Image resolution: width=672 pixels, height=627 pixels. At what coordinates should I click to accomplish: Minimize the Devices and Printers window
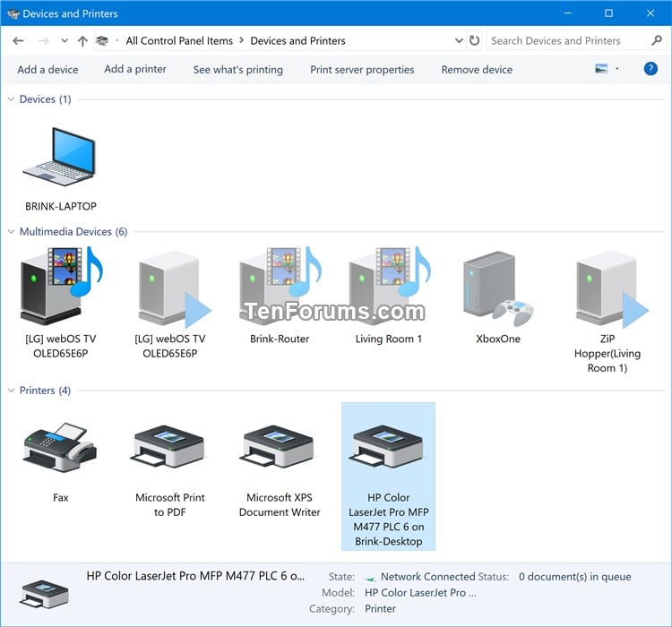click(567, 13)
